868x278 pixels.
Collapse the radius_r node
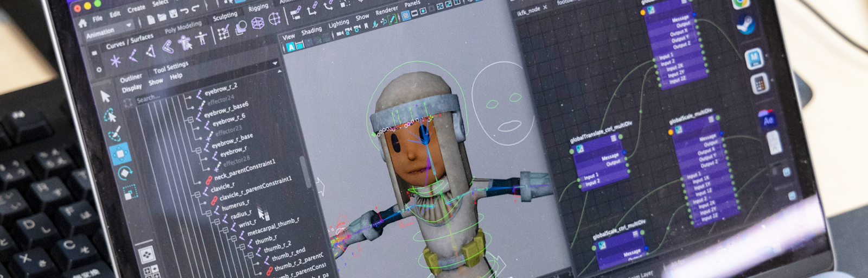217,222
